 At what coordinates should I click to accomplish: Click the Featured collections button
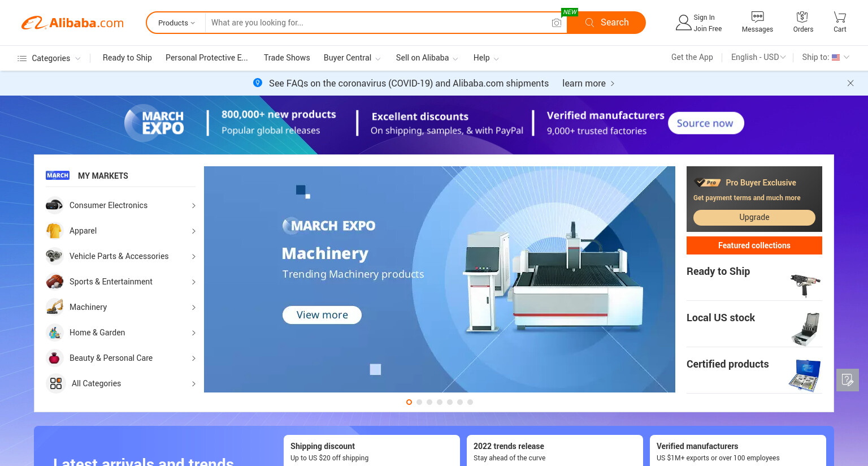(x=754, y=245)
